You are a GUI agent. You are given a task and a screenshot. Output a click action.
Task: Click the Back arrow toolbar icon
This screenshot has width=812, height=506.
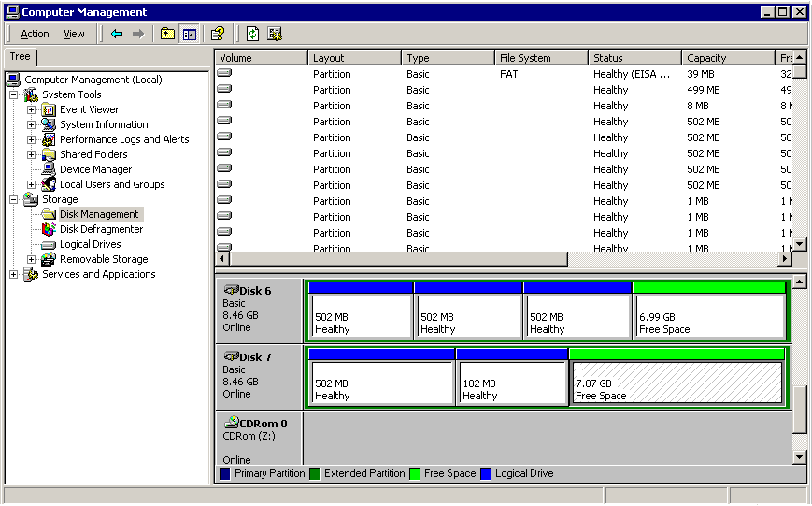[117, 34]
